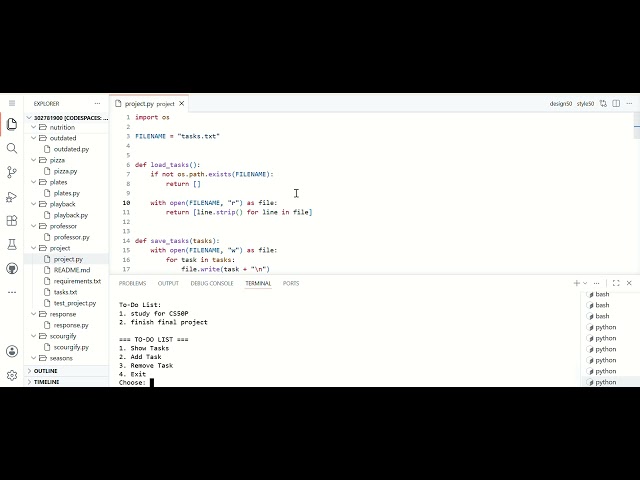Image resolution: width=640 pixels, height=480 pixels.
Task: Maximize the terminal panel size
Action: [616, 283]
